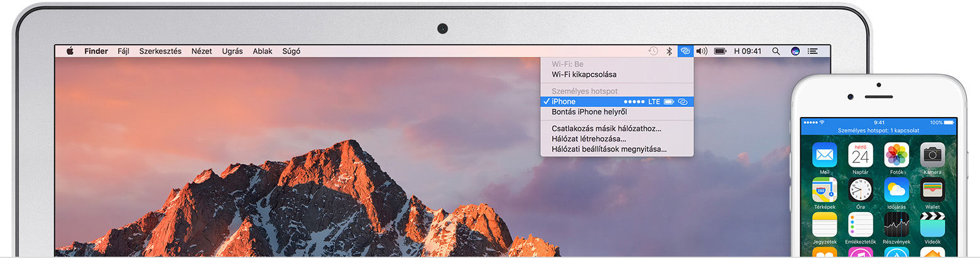This screenshot has width=980, height=258.
Task: Choose Csatlakozás másik hálózathoz…
Action: (617, 128)
